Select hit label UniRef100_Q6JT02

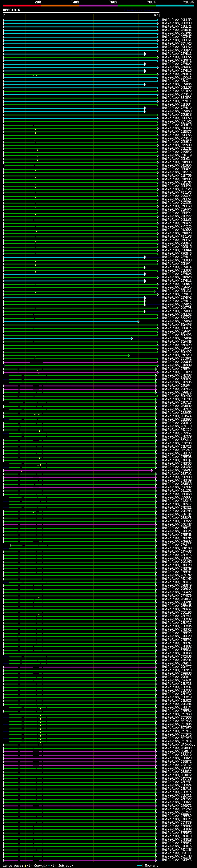(x=177, y=474)
